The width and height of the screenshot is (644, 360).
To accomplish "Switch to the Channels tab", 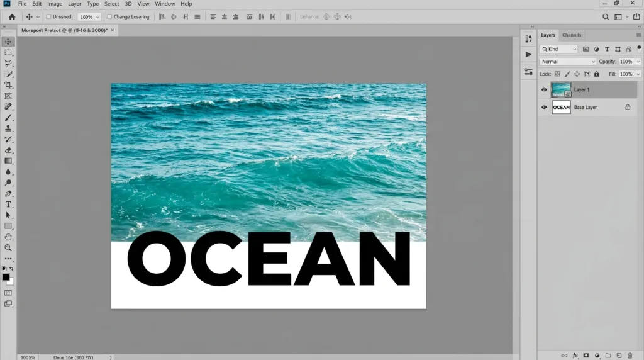I will coord(571,35).
